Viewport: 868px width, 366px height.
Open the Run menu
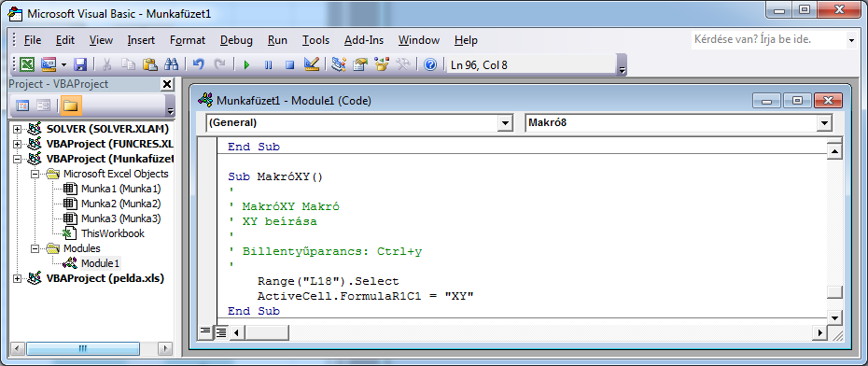277,40
